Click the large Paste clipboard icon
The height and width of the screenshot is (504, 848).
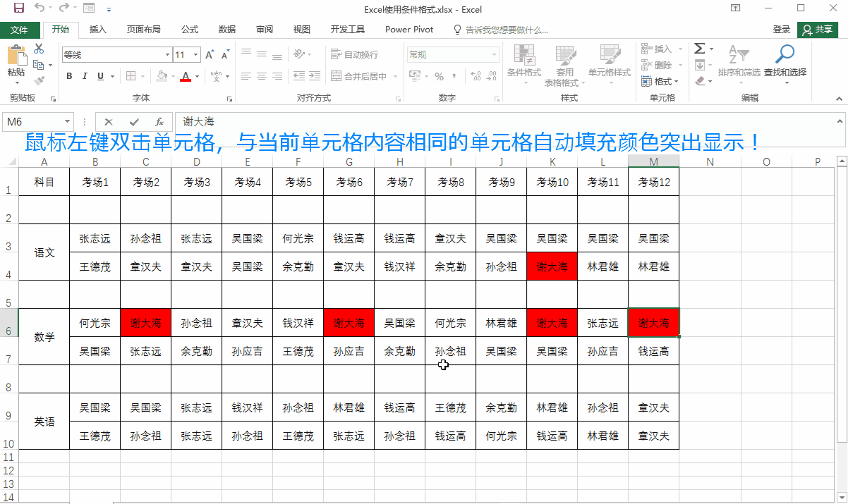16,55
